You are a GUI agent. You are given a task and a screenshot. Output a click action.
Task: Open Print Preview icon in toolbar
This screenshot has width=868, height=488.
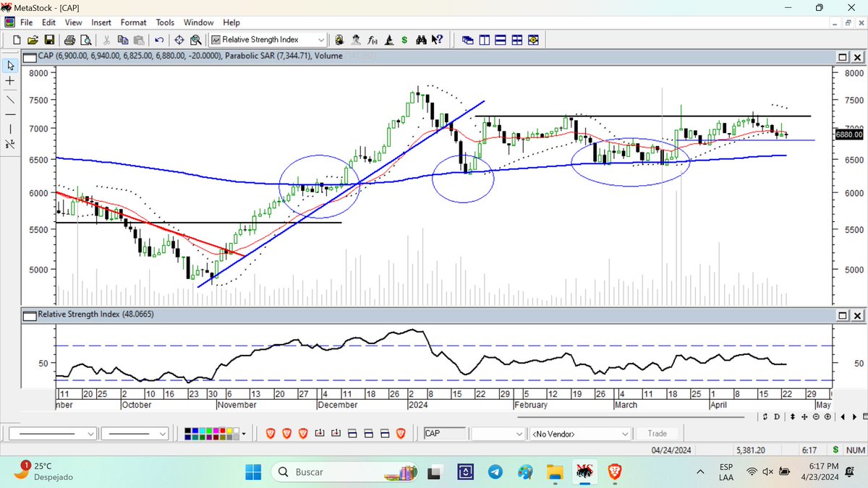(x=86, y=40)
